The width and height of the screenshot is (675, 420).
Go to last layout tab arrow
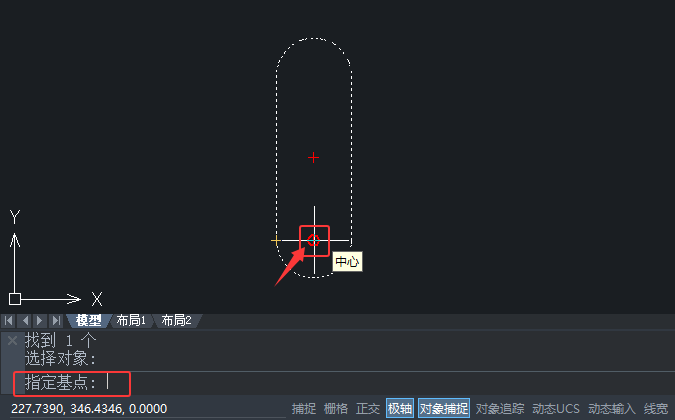pos(56,321)
